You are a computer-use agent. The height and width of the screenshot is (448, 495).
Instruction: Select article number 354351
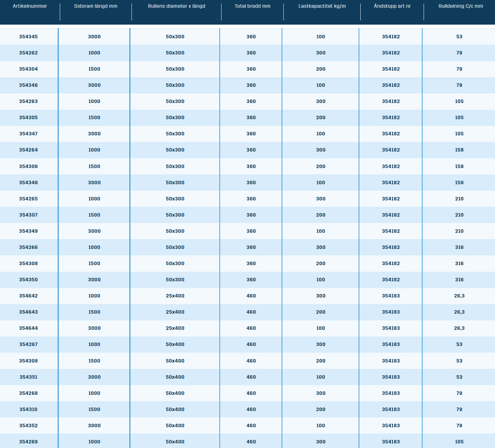click(x=28, y=377)
